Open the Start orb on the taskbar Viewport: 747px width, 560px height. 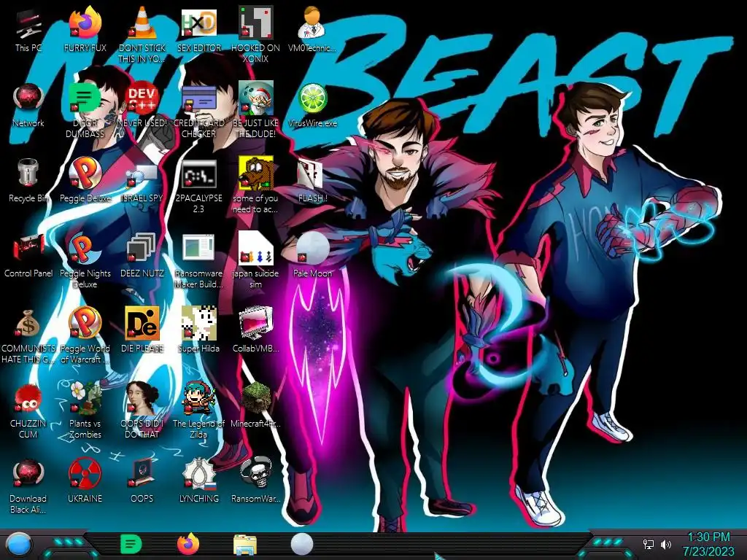[18, 545]
